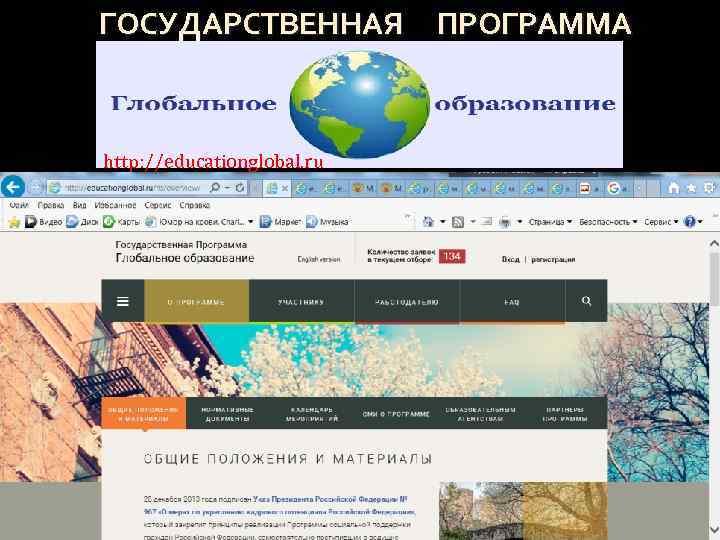
Task: Click the ОБЩИЕ ПОЛОЖЕНИЯ И МАТЕРИАЛЫ heading
Action: tap(288, 459)
